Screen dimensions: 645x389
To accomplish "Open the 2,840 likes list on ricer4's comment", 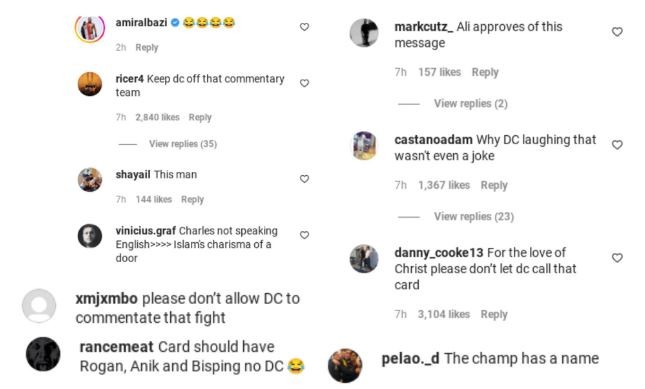I will [x=158, y=118].
